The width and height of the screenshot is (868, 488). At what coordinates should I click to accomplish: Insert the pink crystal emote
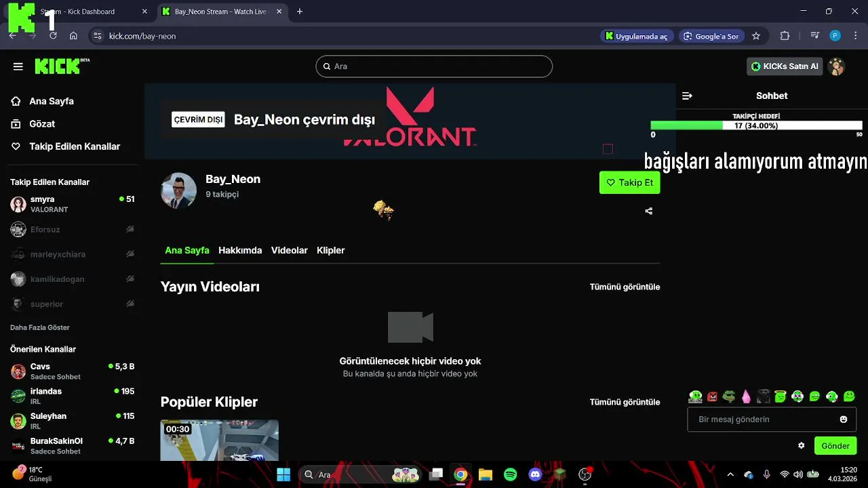click(x=747, y=396)
